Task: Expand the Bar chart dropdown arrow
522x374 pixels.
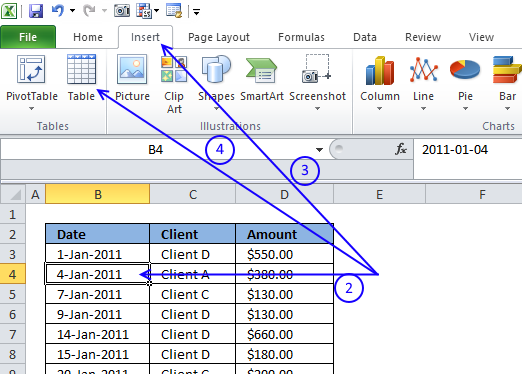Action: tap(507, 109)
